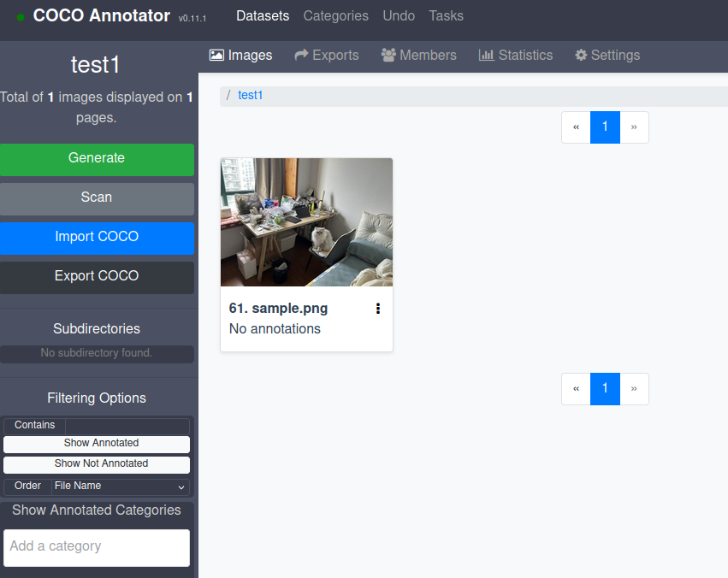Click the Exports share arrow icon

[301, 55]
